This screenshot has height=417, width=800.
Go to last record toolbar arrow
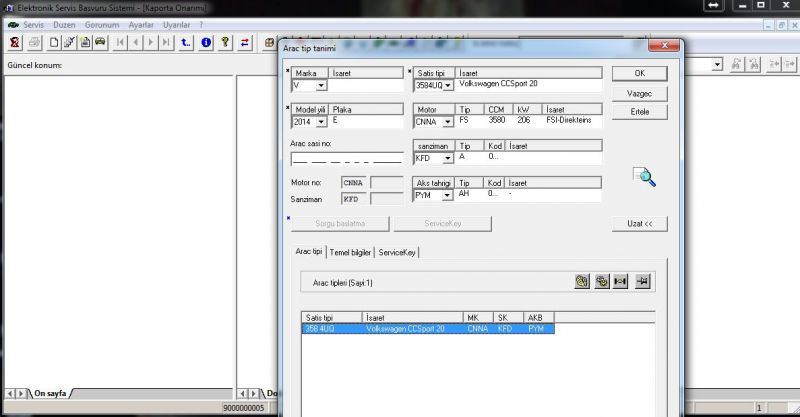pos(166,42)
